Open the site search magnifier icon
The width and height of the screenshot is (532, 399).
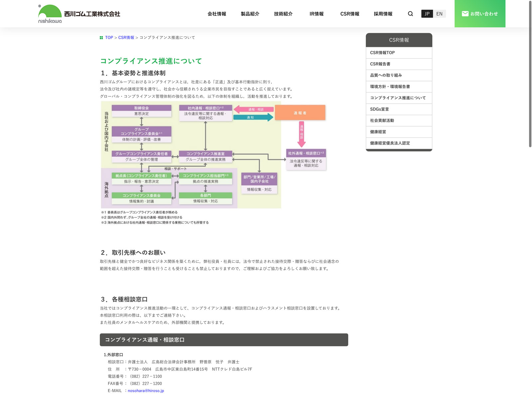click(410, 14)
